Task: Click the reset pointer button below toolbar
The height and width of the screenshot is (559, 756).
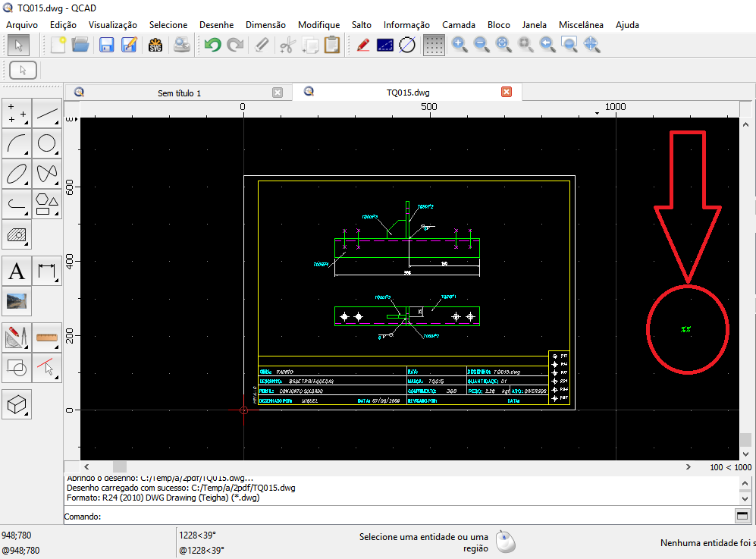Action: click(23, 71)
